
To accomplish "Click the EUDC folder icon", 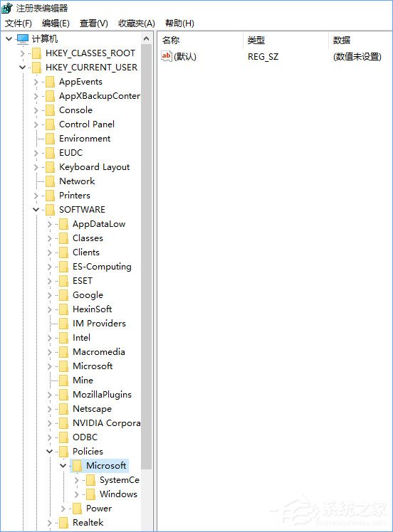I will (x=51, y=153).
